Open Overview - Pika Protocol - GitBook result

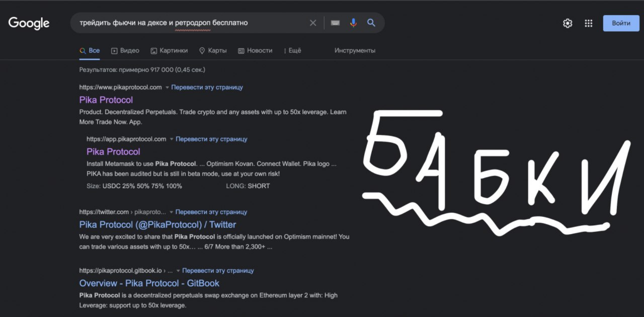149,283
